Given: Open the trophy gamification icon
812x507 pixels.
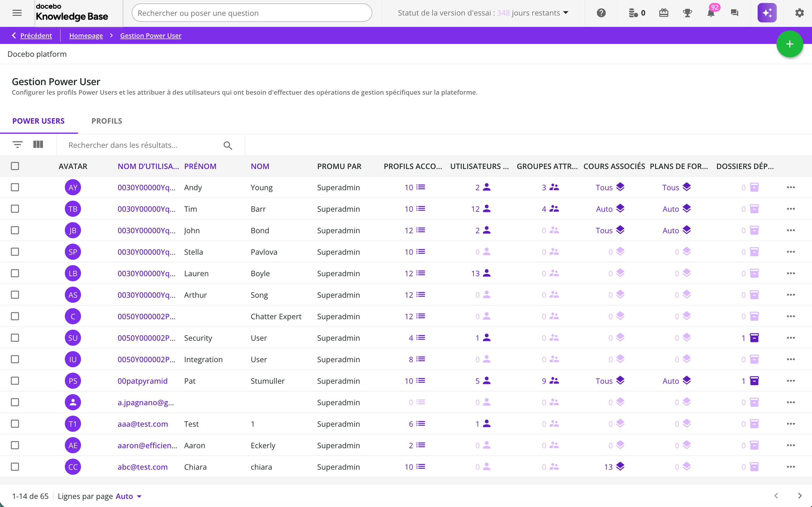Looking at the screenshot, I should click(x=687, y=13).
